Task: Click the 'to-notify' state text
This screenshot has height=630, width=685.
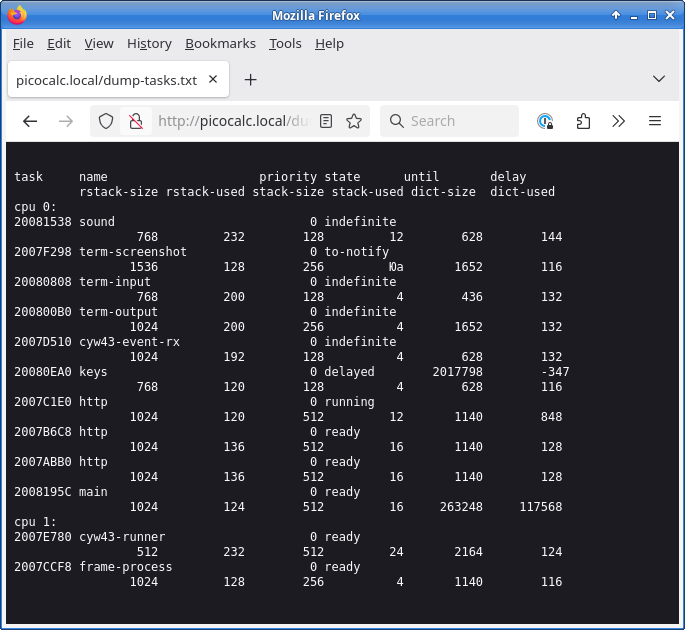Action: click(356, 252)
